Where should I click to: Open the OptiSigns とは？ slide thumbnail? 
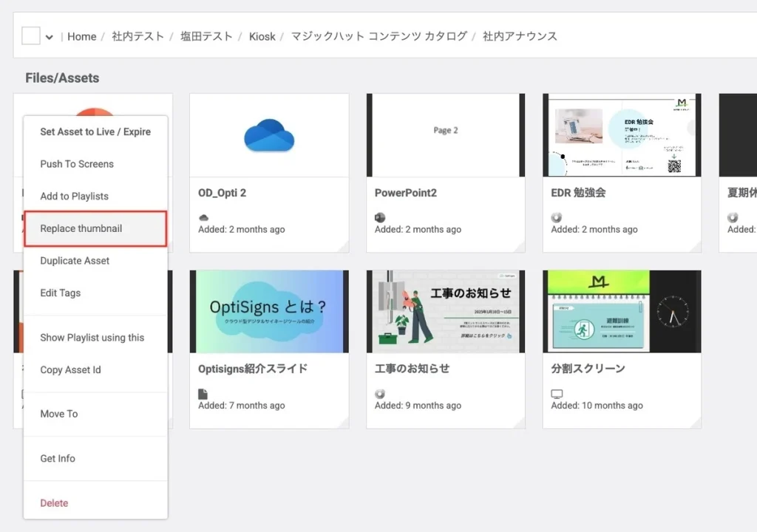coord(269,311)
